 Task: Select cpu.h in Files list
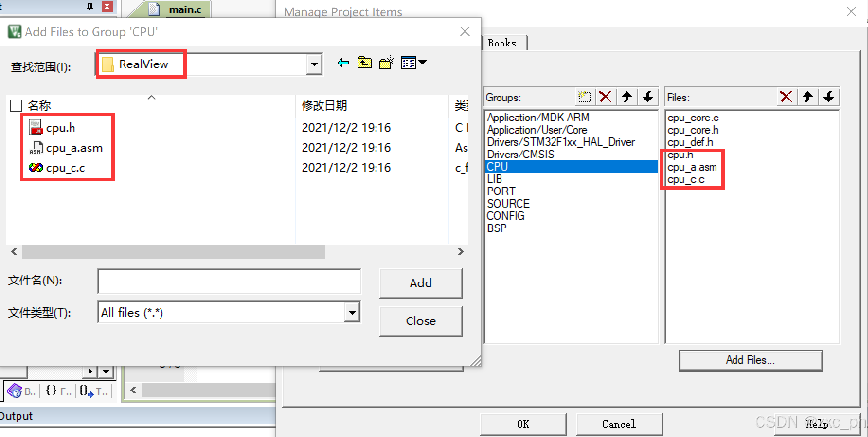[x=680, y=155]
